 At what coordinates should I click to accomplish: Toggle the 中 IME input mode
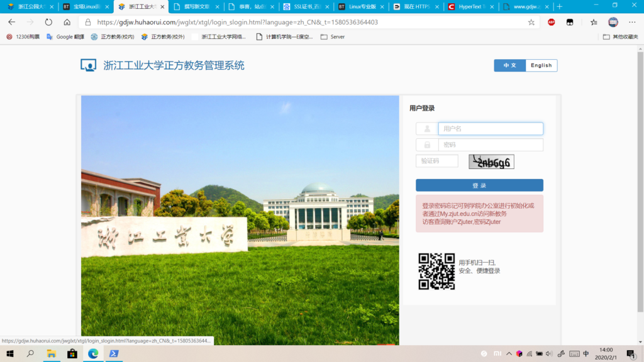tap(586, 353)
